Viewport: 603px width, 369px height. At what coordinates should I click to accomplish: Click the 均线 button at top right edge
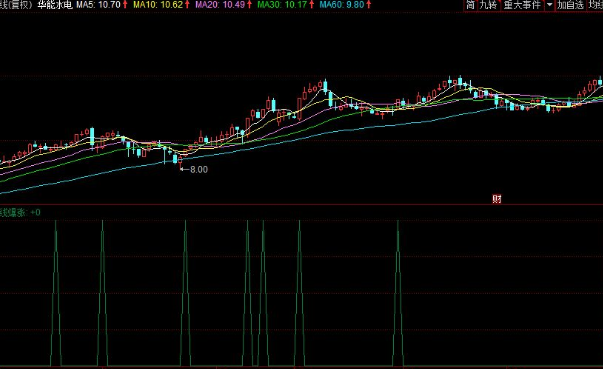point(595,5)
